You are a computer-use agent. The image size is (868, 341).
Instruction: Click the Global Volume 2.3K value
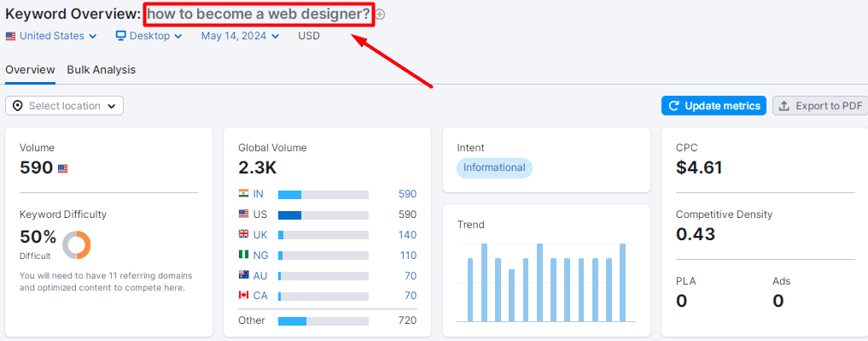[x=258, y=168]
